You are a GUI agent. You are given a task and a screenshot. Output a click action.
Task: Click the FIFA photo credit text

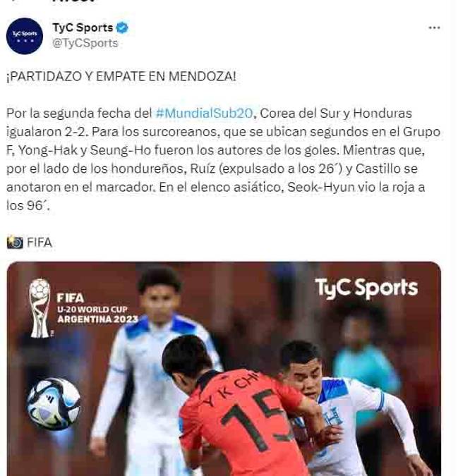(x=40, y=243)
